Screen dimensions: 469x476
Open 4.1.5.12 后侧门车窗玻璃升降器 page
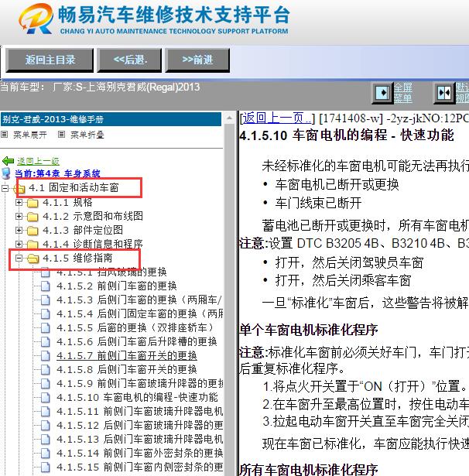tap(139, 426)
